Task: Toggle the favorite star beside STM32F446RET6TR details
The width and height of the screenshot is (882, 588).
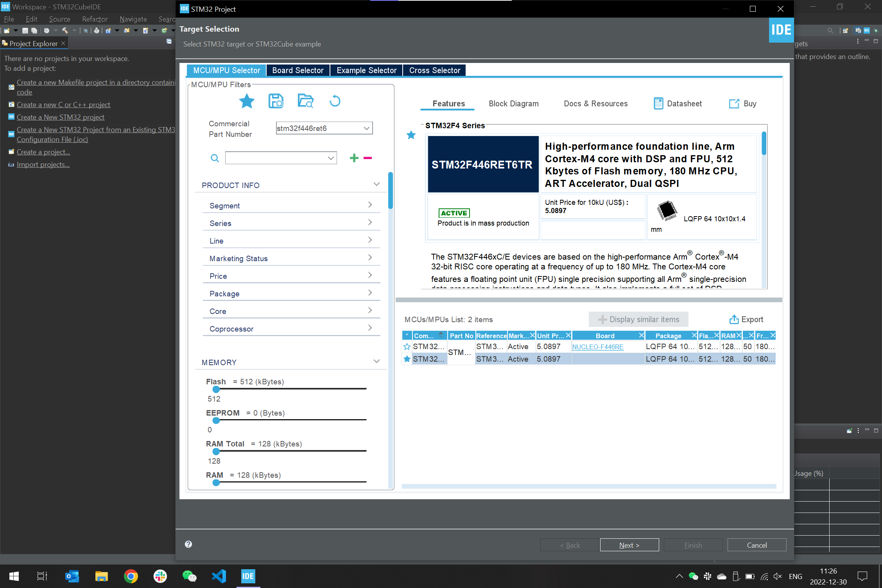Action: coord(411,135)
